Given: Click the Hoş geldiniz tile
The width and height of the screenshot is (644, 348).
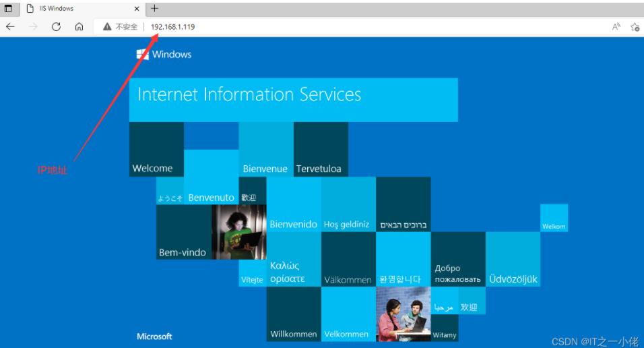Looking at the screenshot, I should (348, 204).
